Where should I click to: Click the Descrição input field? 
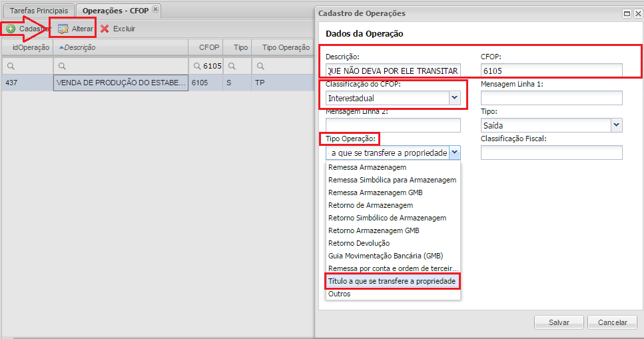pos(393,71)
